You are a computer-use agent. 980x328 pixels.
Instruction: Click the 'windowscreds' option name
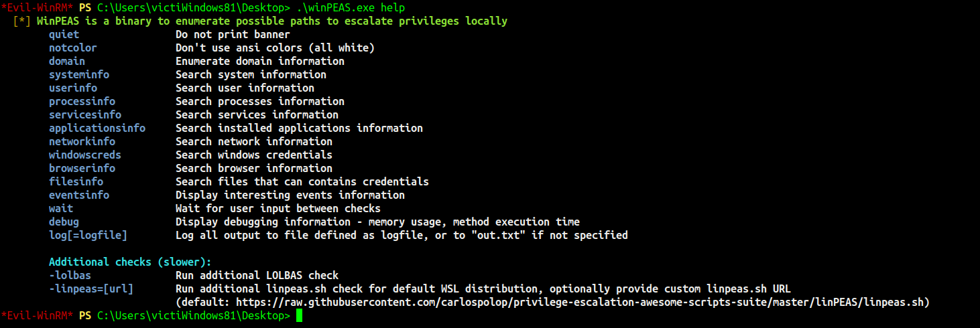click(x=84, y=155)
